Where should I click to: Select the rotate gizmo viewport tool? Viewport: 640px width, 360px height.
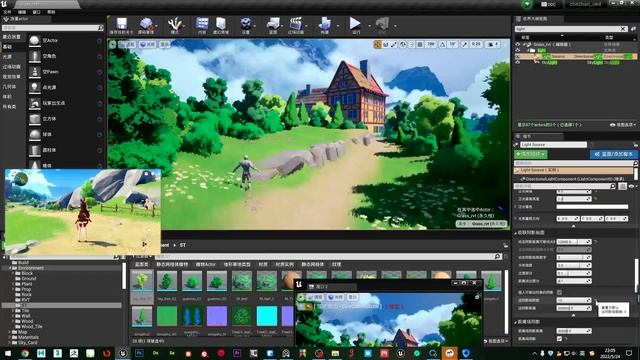pyautogui.click(x=386, y=44)
